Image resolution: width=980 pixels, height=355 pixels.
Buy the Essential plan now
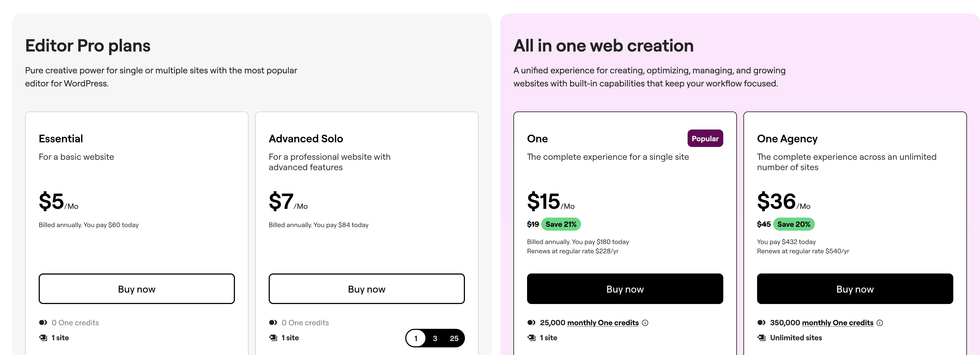pyautogui.click(x=137, y=289)
